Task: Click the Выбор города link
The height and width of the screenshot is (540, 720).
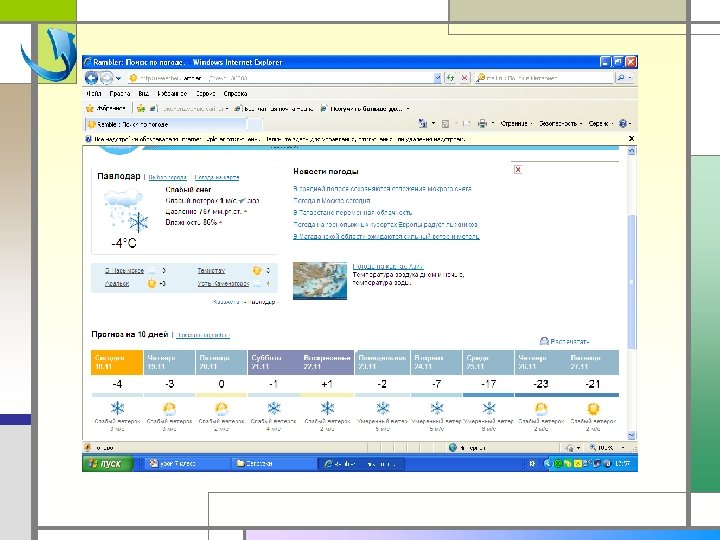Action: point(168,177)
